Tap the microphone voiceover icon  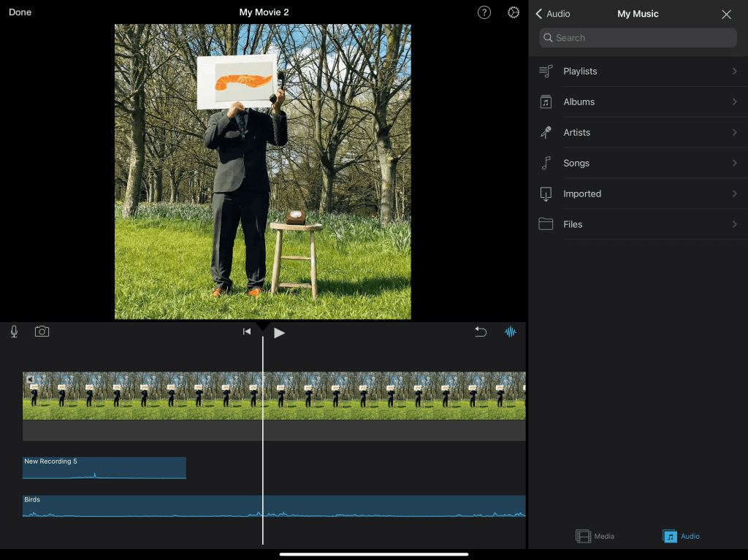(x=14, y=331)
